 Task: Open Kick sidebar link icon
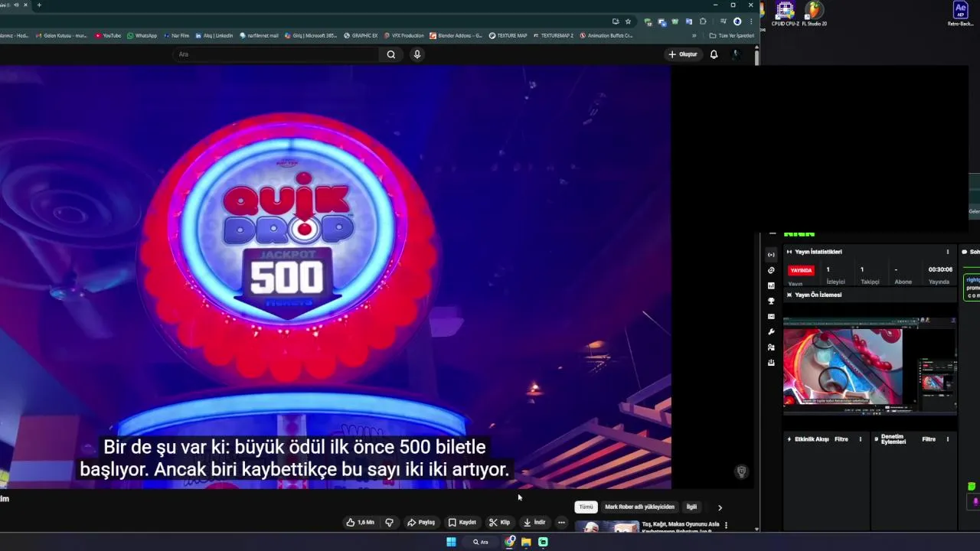pyautogui.click(x=771, y=270)
